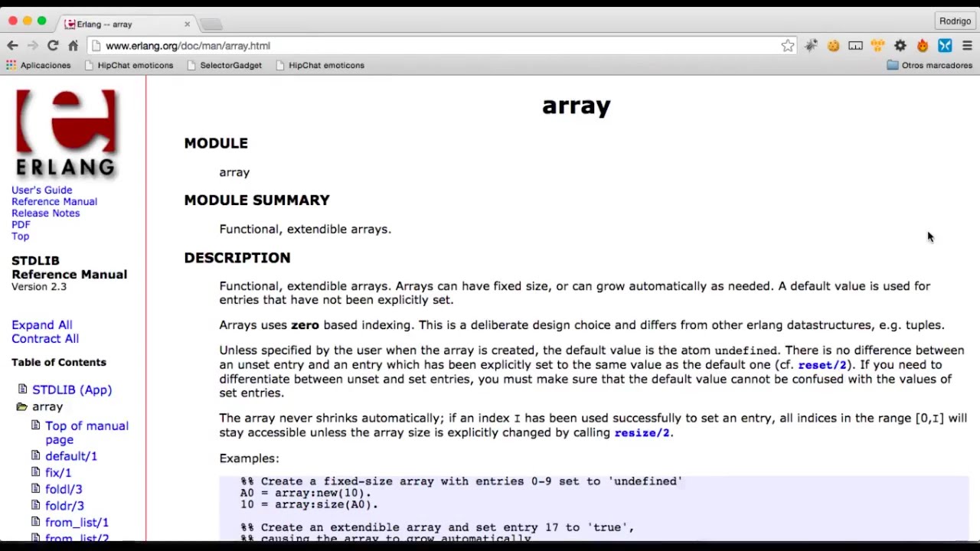The width and height of the screenshot is (980, 551).
Task: Reload the Erlang array page
Action: tap(52, 46)
